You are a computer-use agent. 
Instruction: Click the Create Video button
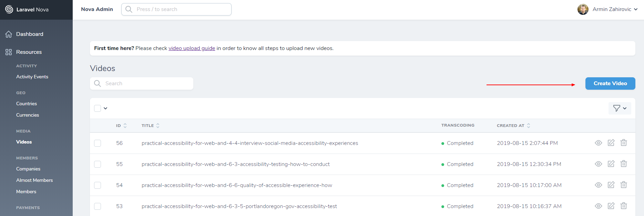[610, 84]
